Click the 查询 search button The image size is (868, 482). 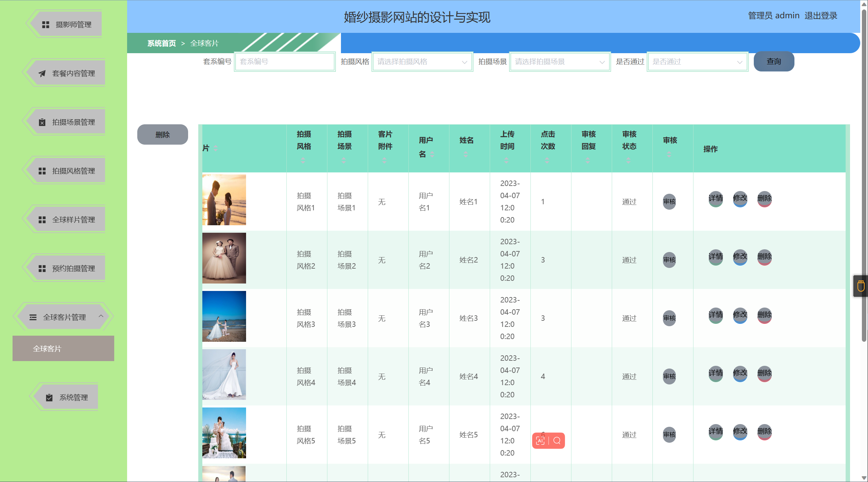click(773, 62)
